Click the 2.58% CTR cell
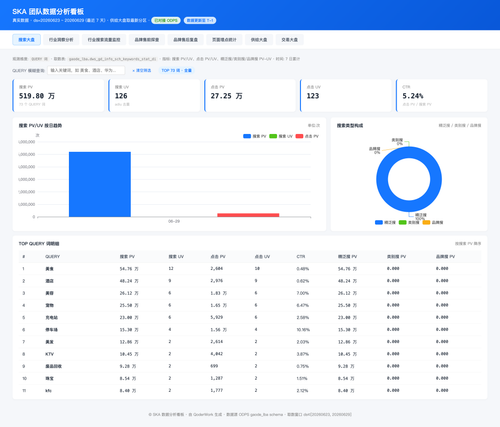 coord(303,318)
